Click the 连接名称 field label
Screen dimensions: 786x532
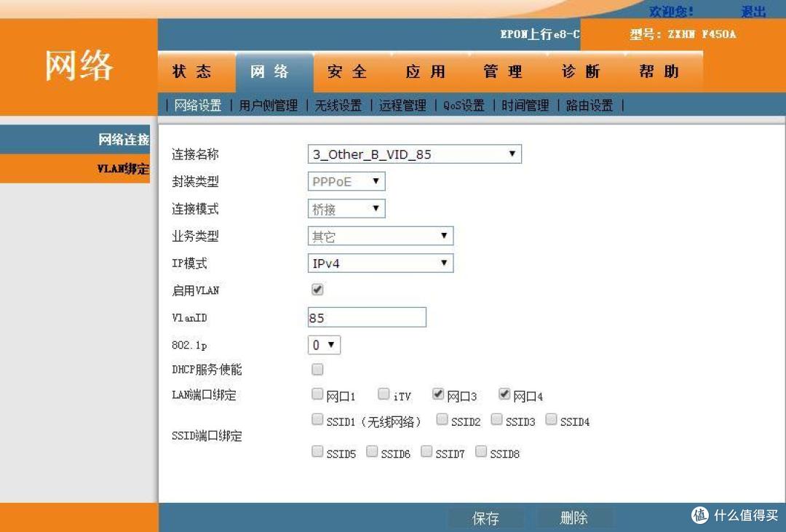[195, 154]
